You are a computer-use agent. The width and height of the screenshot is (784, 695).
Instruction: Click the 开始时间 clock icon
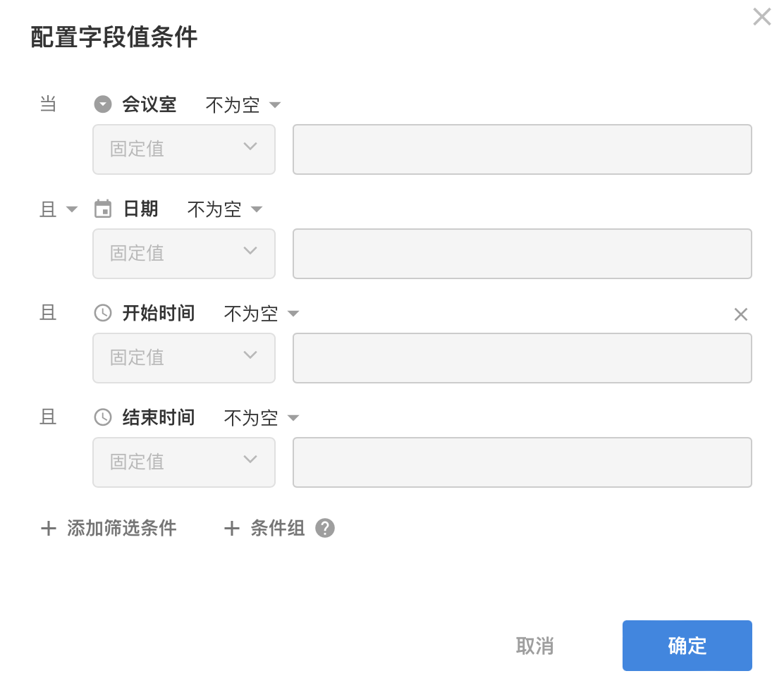point(103,314)
